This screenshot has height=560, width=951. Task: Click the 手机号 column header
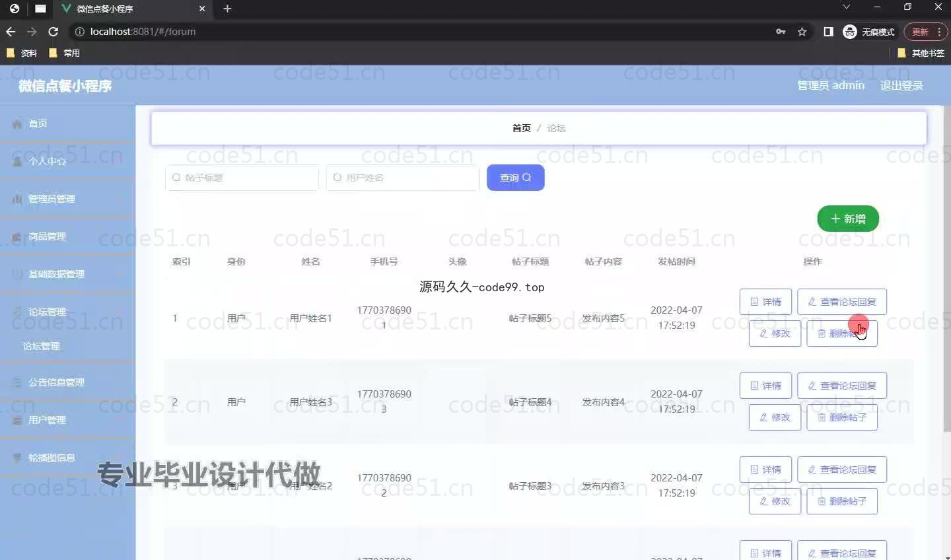click(384, 262)
